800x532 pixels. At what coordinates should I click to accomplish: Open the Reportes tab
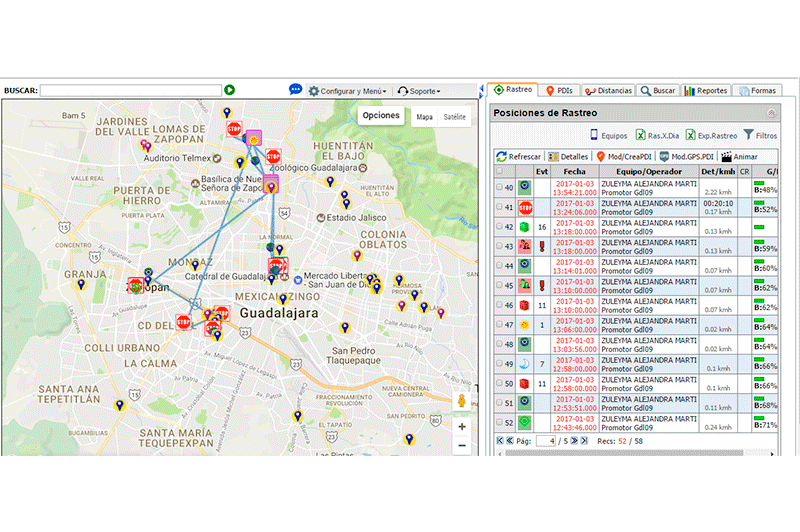click(x=706, y=90)
